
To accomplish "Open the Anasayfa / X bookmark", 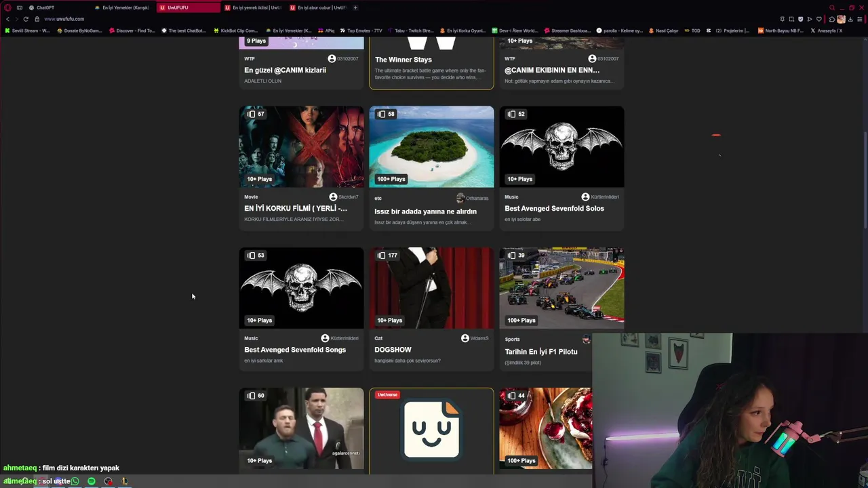I will tap(827, 30).
